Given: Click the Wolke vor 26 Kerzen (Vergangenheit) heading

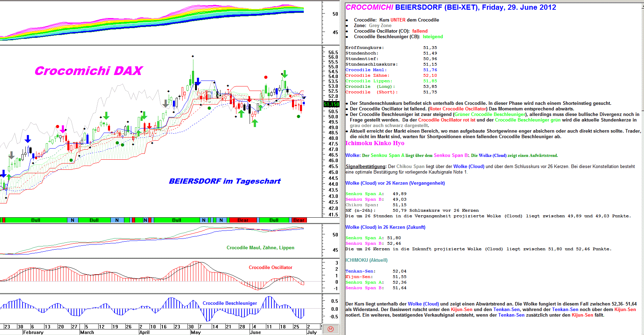Looking at the screenshot, I should point(395,183).
